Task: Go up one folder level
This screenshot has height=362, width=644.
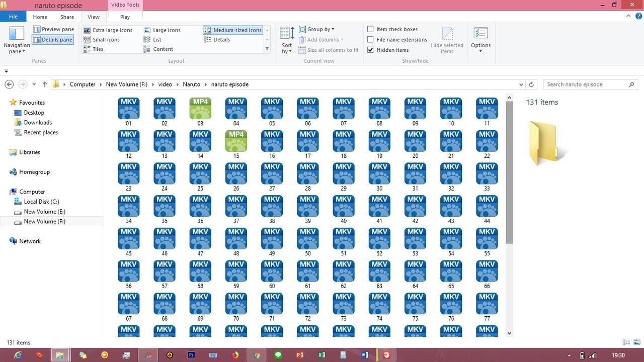Action: [45, 84]
